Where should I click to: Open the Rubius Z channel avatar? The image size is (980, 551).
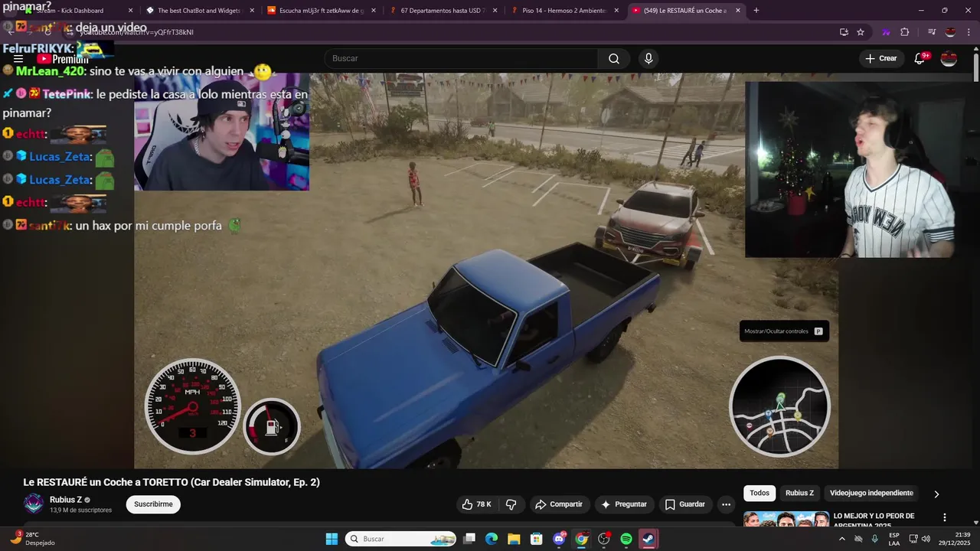(x=34, y=504)
